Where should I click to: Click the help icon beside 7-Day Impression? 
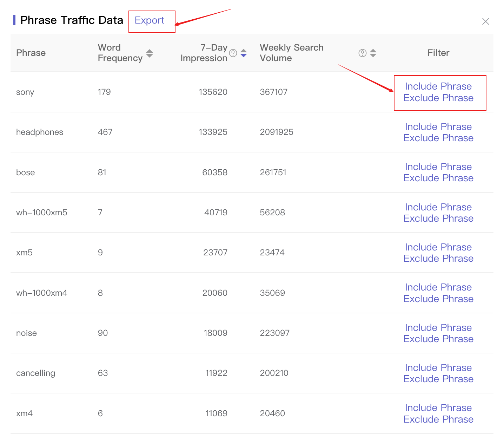(x=233, y=53)
